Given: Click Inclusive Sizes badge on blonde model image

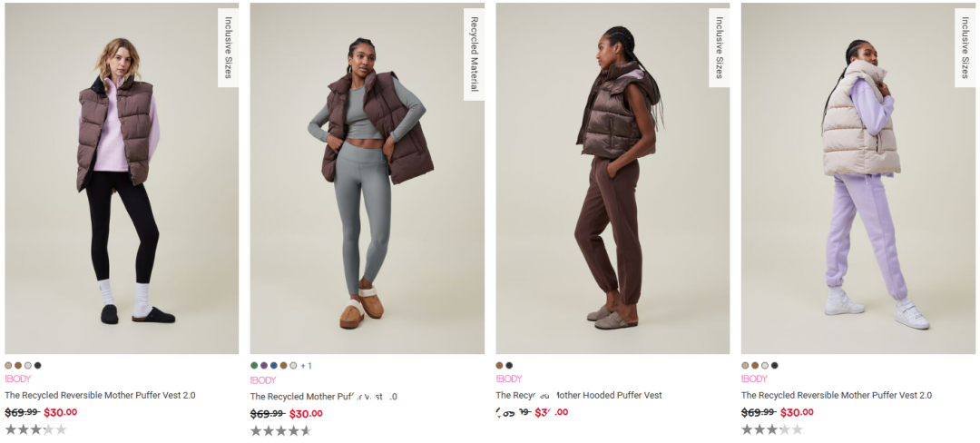Looking at the screenshot, I should [228, 47].
